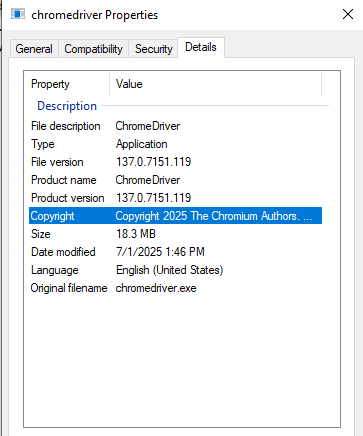The image size is (363, 436).
Task: Select the Language property label
Action: (x=55, y=270)
